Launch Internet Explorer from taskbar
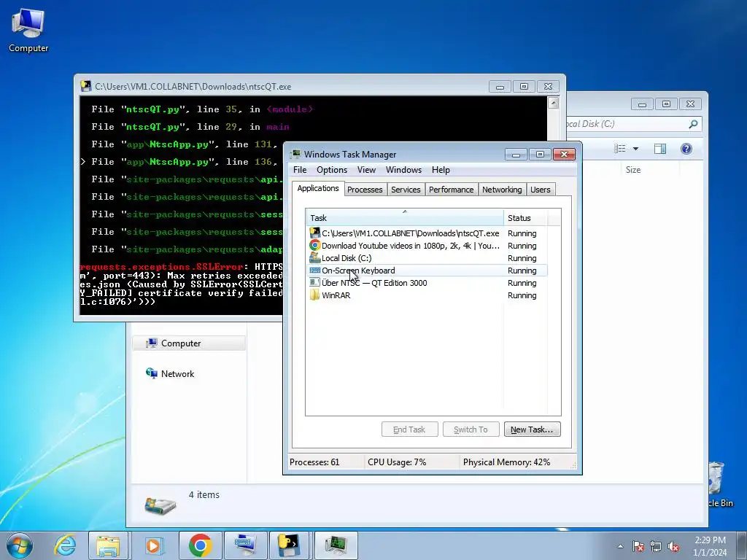 tap(64, 545)
